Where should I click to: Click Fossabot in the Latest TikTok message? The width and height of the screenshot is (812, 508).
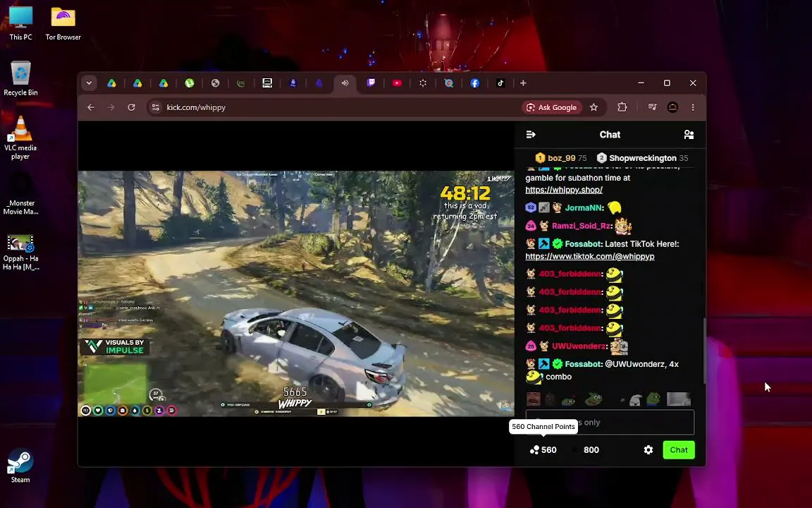point(583,243)
